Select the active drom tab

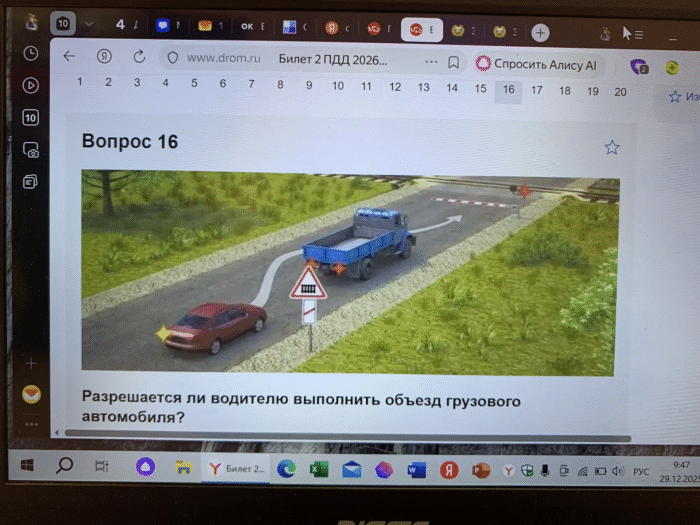click(421, 30)
